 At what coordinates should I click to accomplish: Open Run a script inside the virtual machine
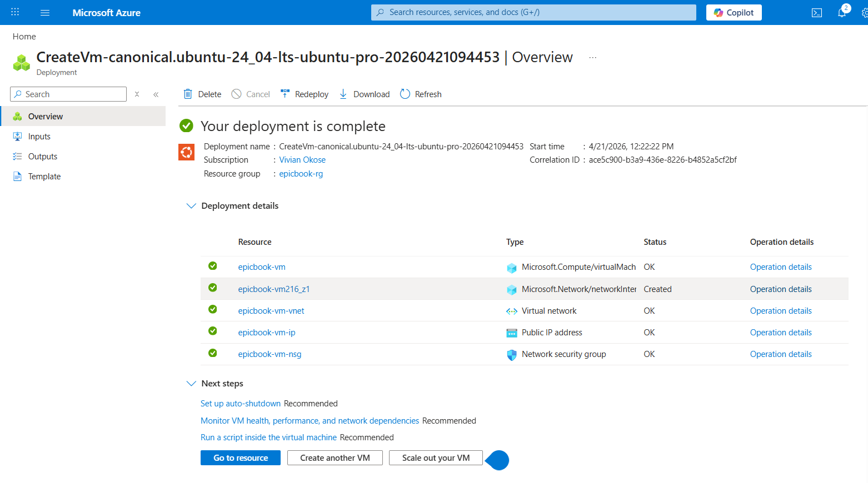point(269,437)
